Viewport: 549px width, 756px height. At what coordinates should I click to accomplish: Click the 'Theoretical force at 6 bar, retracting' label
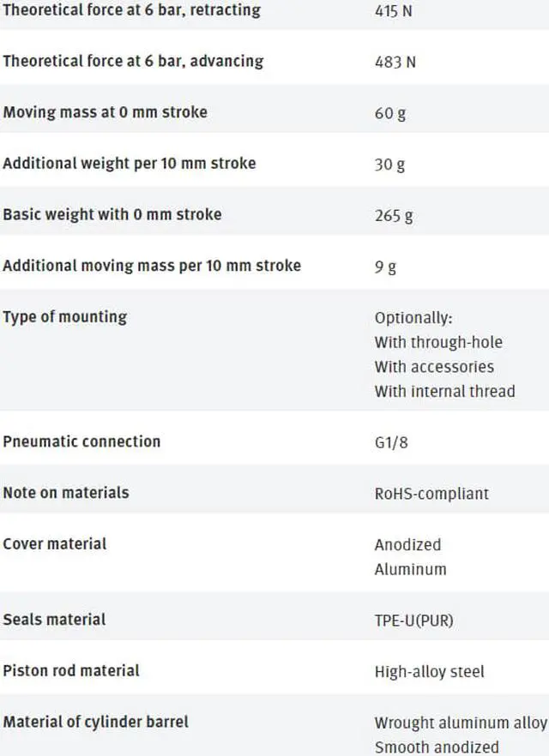pos(131,11)
